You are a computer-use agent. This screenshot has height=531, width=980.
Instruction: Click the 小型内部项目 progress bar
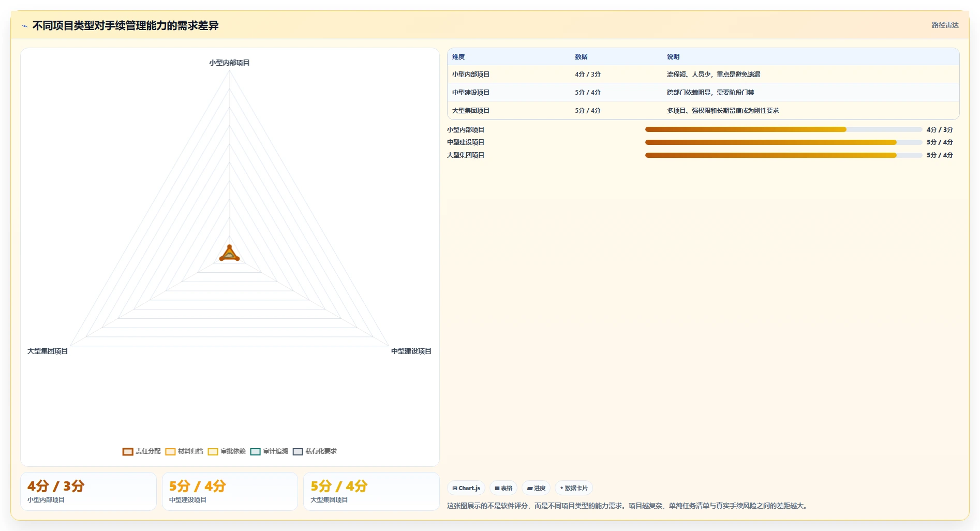point(783,129)
